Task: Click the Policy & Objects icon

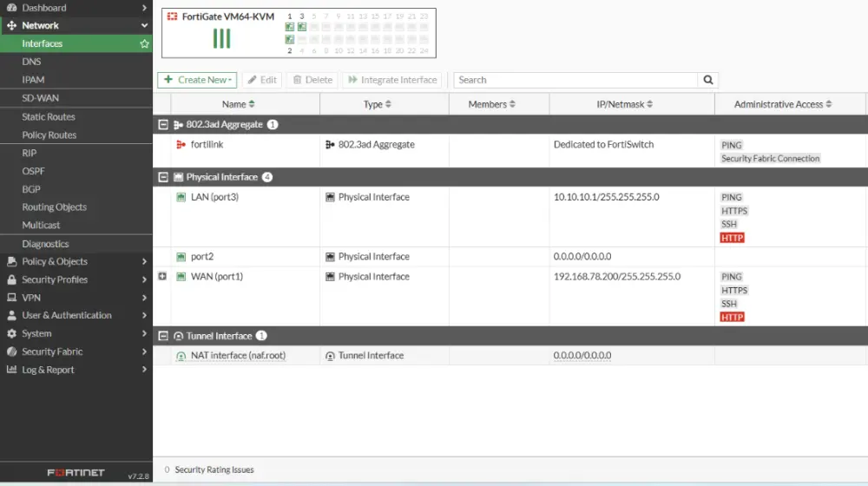Action: (x=11, y=261)
